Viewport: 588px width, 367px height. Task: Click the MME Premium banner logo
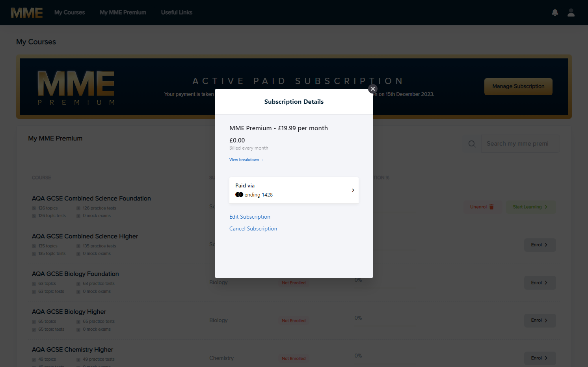tap(76, 88)
